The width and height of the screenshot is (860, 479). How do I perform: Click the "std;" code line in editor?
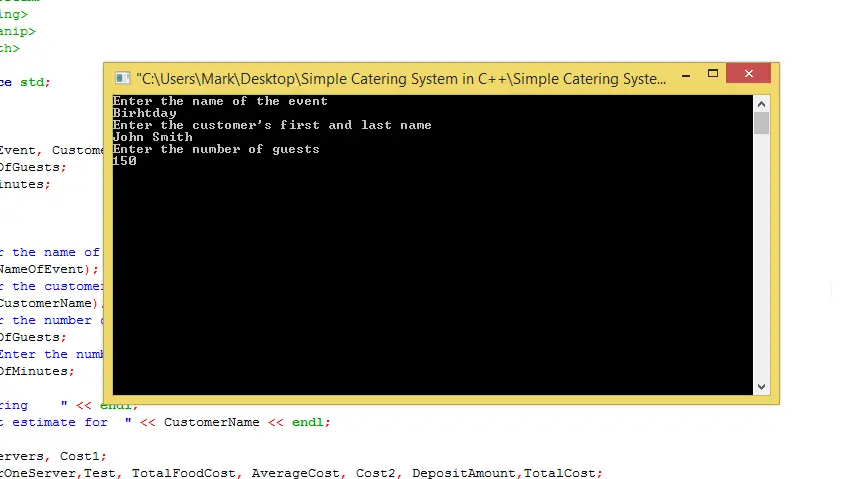32,82
